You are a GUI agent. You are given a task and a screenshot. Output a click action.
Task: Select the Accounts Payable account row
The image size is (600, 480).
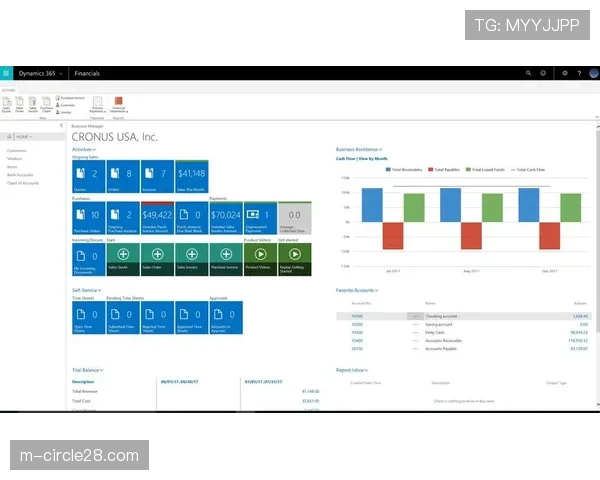464,349
